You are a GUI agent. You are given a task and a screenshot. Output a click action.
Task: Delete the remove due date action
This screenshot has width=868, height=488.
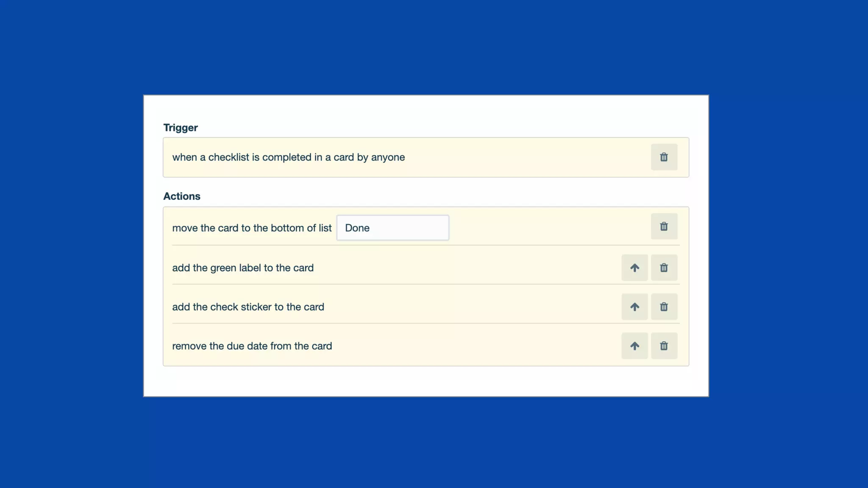pyautogui.click(x=664, y=346)
